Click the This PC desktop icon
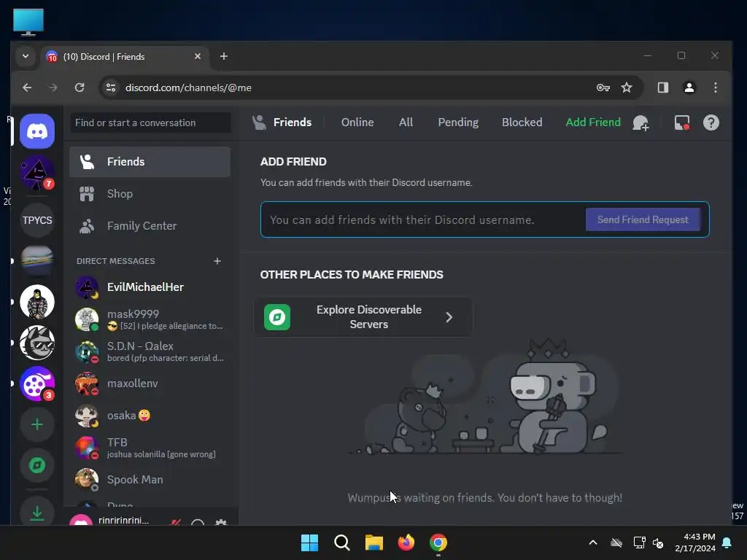 click(x=28, y=22)
